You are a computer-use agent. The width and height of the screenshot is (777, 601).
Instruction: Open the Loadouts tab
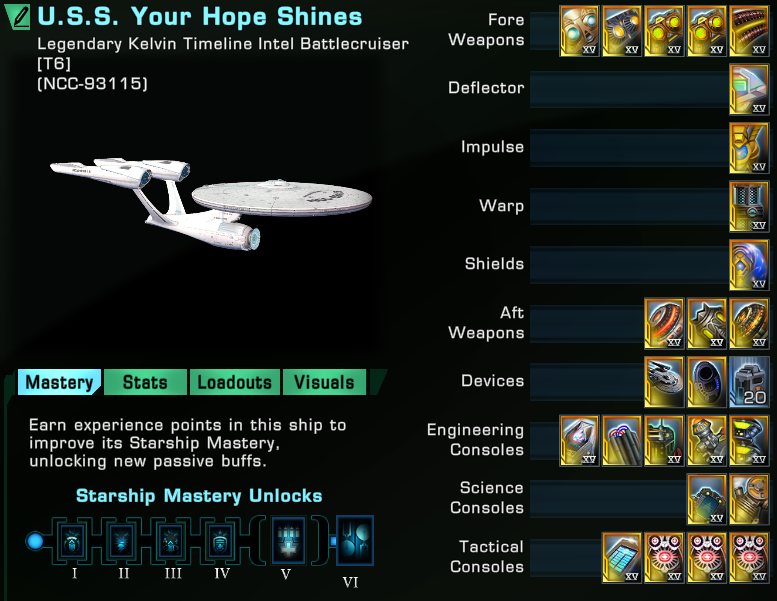click(235, 382)
